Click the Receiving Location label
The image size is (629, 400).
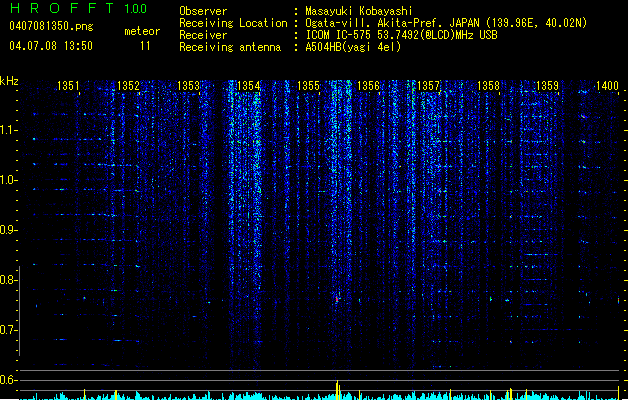click(x=233, y=23)
